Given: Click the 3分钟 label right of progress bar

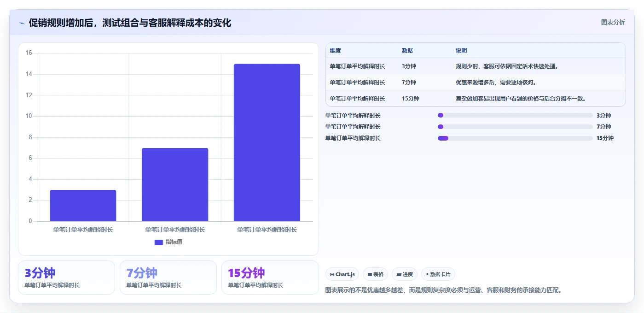Looking at the screenshot, I should click(603, 116).
